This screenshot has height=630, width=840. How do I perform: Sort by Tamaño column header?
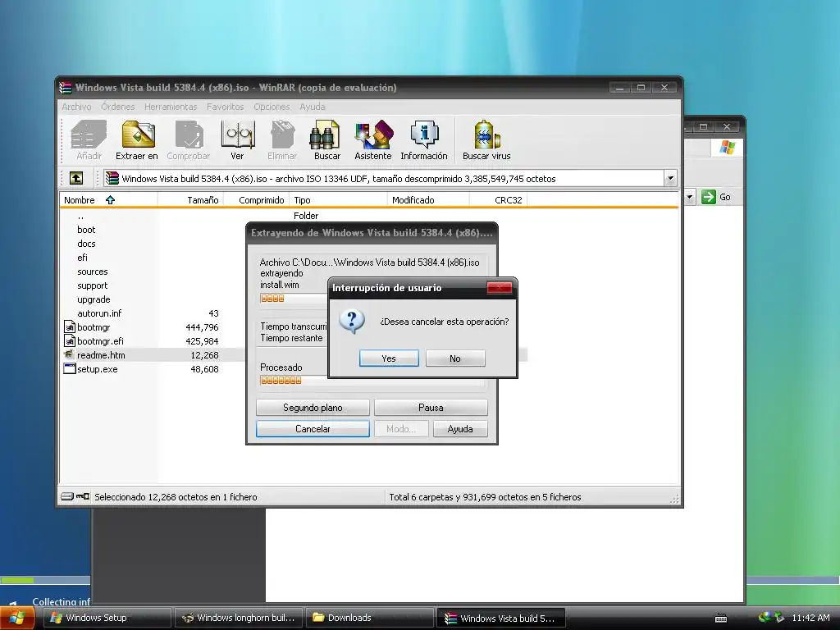tap(190, 200)
